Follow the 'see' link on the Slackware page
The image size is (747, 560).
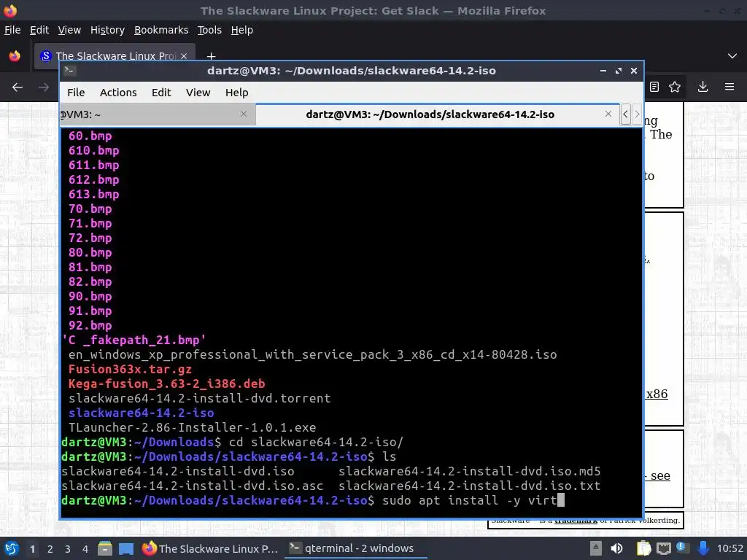click(x=660, y=475)
